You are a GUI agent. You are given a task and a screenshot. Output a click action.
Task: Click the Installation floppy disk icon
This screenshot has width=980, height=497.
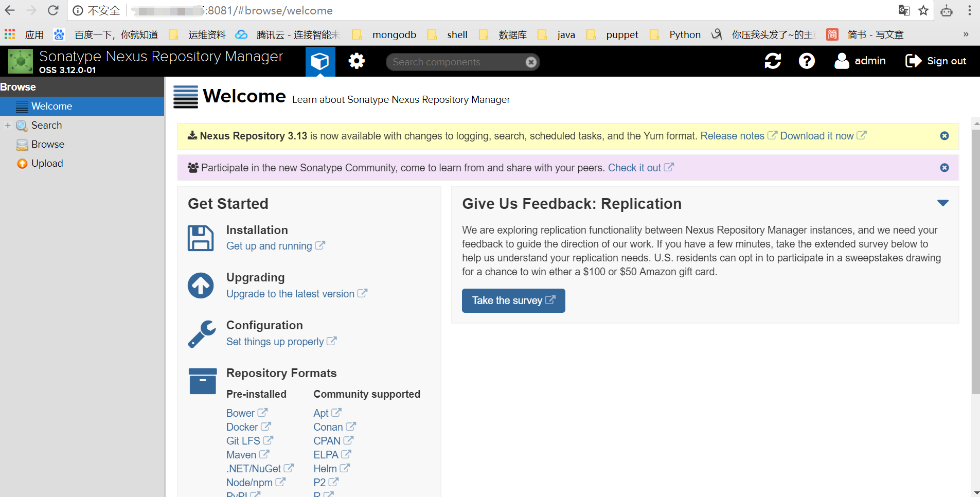click(x=201, y=238)
